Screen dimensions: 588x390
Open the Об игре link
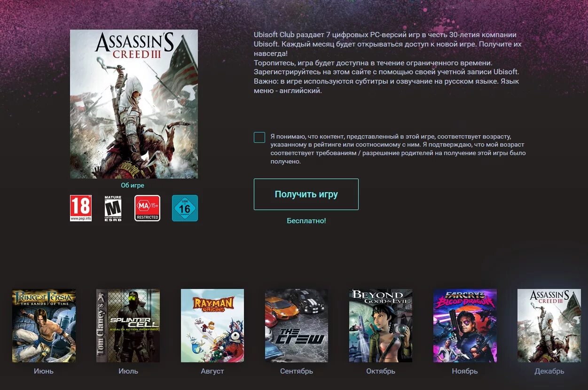(x=133, y=186)
